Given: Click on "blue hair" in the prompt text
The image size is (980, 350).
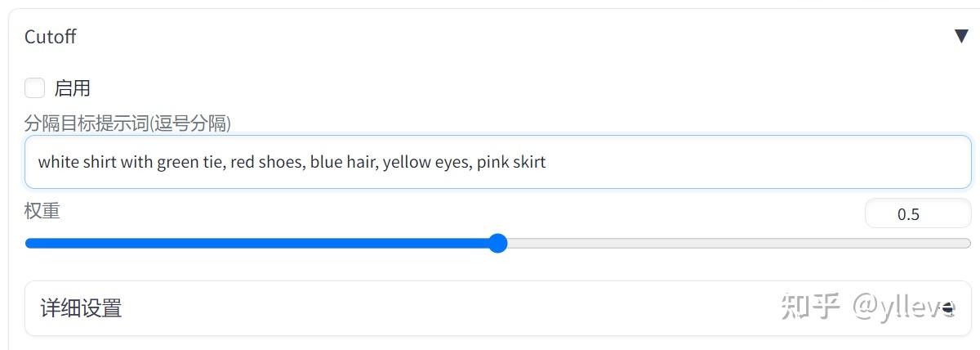Looking at the screenshot, I should pyautogui.click(x=341, y=162).
